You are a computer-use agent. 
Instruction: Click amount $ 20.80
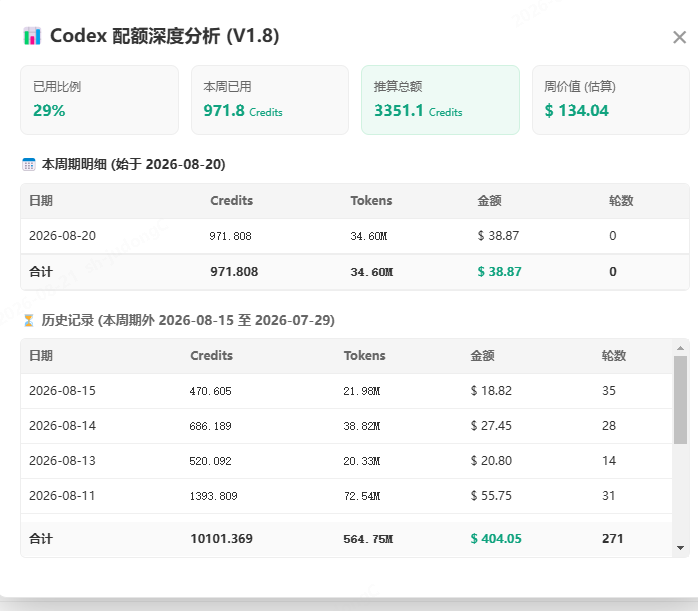click(491, 461)
